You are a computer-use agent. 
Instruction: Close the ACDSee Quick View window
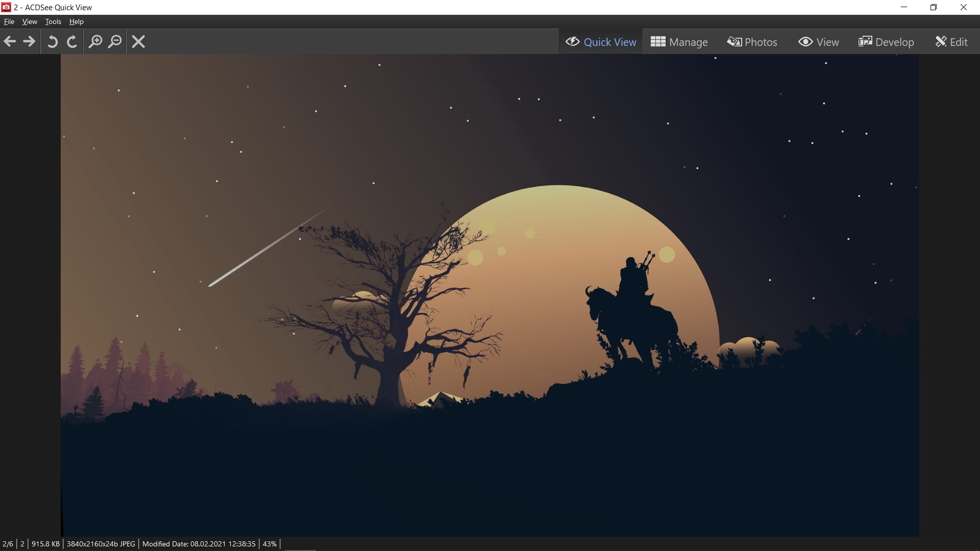pos(964,7)
